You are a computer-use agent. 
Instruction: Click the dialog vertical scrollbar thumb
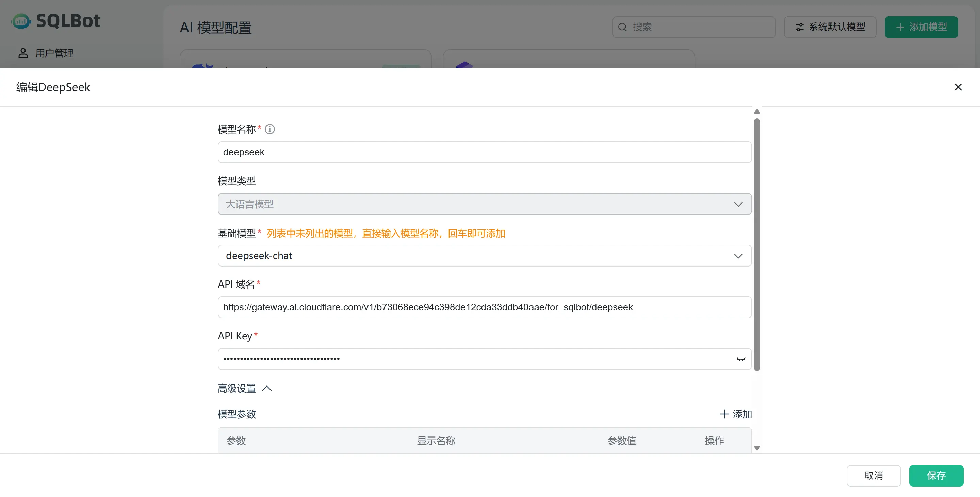coord(757,244)
